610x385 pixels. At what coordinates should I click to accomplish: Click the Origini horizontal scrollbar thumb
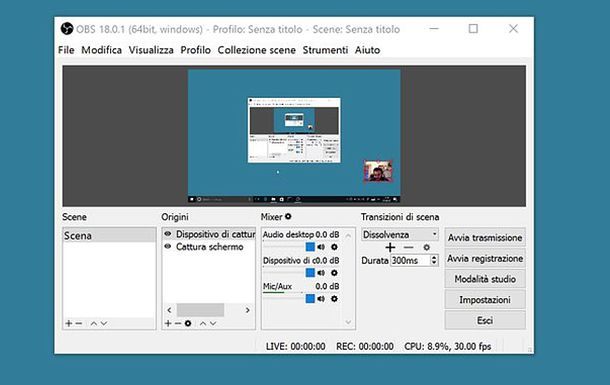(200, 310)
